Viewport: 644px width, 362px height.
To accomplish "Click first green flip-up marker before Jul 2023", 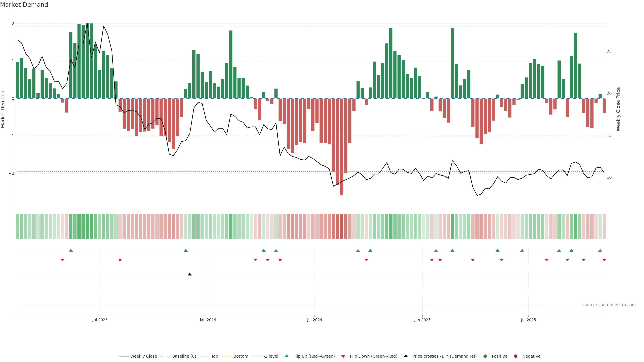I will (71, 250).
